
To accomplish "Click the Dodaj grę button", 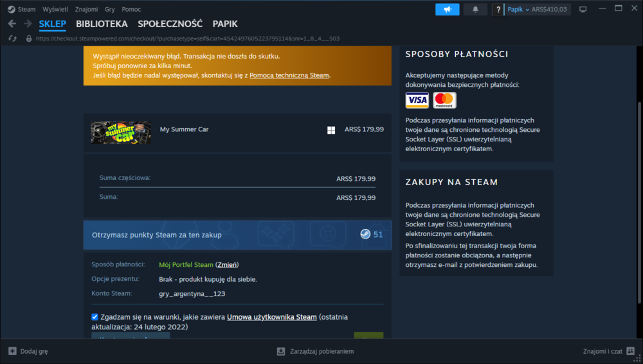I will [28, 351].
